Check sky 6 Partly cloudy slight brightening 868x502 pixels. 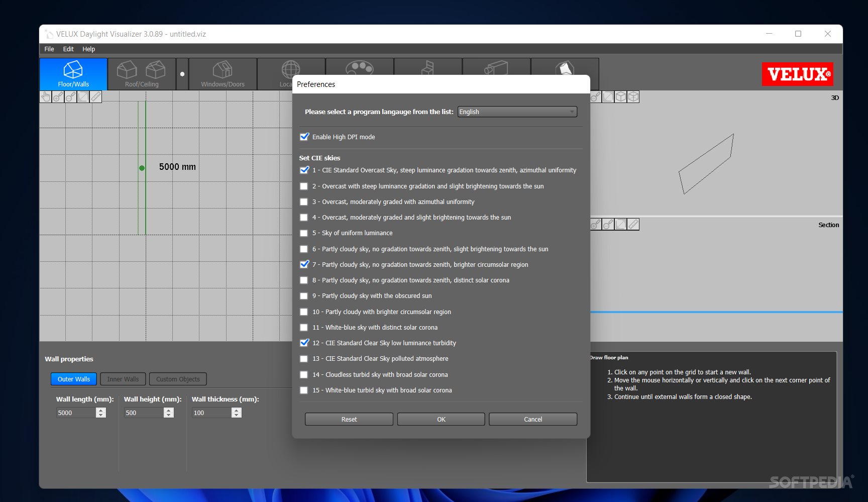pyautogui.click(x=304, y=249)
